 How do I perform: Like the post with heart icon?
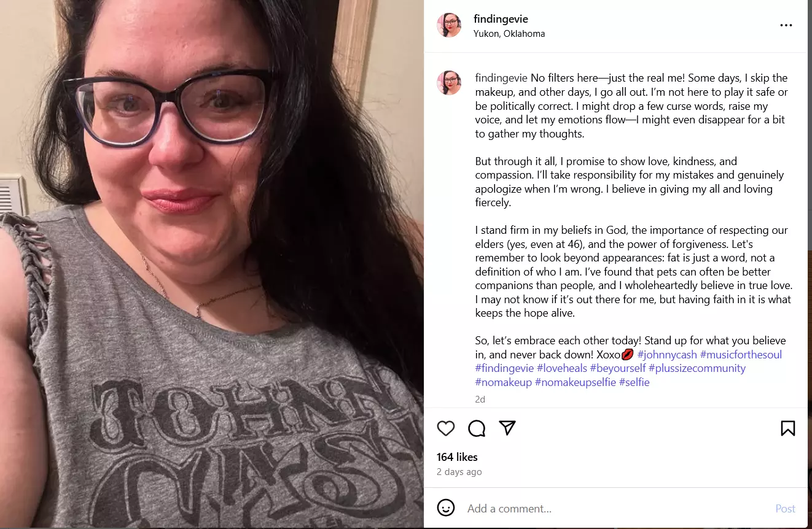446,428
